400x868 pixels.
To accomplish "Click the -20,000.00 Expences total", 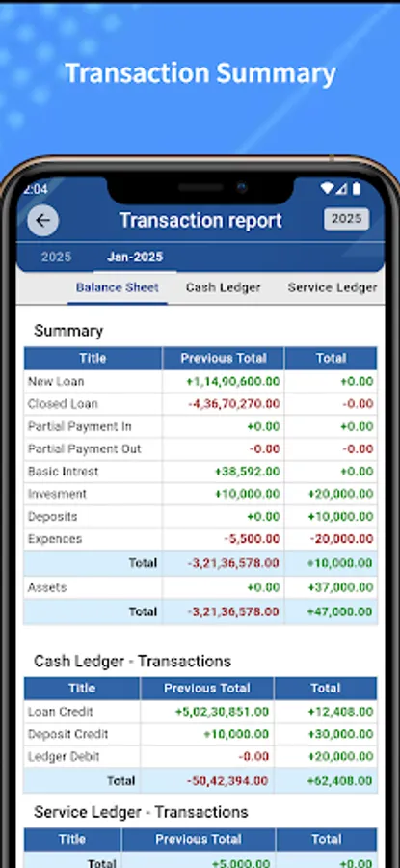I will (341, 538).
